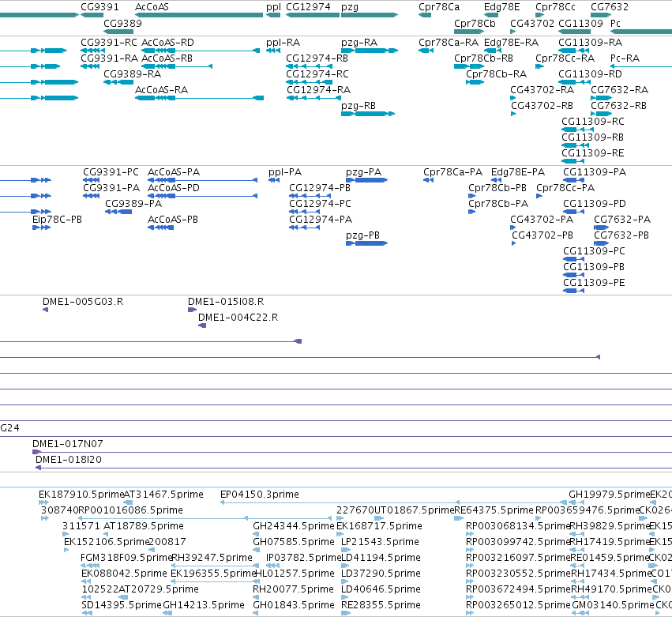
Task: Click the AcCoAS gene bar
Action: (199, 15)
